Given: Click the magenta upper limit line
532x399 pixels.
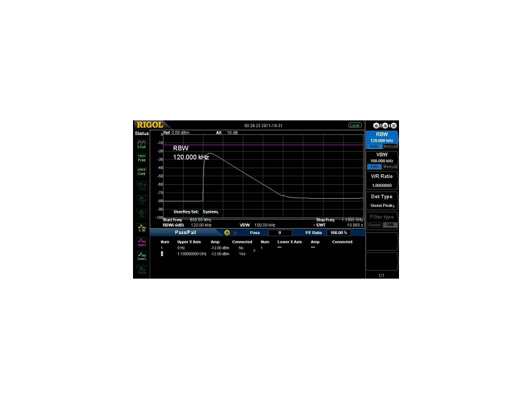Looking at the screenshot, I should (x=266, y=144).
